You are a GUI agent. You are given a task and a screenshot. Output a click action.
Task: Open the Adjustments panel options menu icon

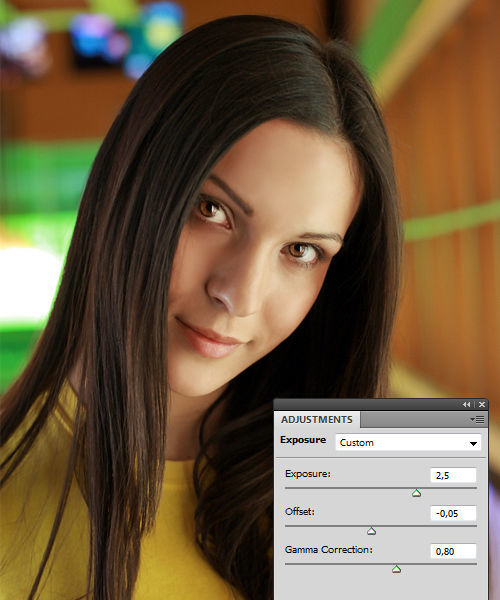477,420
